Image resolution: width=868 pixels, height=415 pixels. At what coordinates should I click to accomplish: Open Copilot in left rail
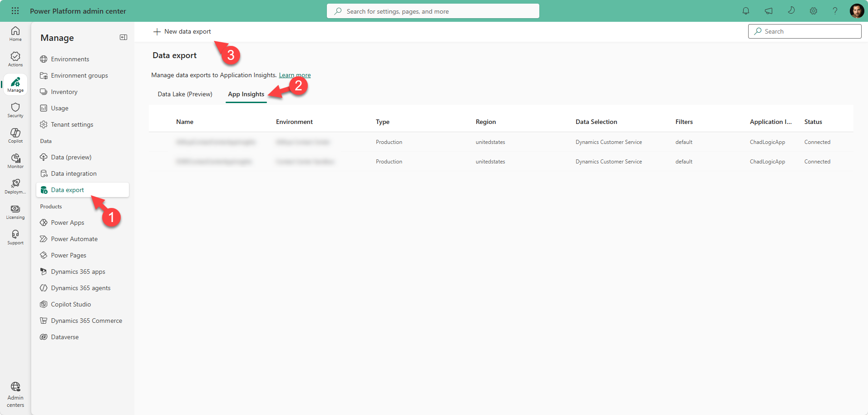15,135
